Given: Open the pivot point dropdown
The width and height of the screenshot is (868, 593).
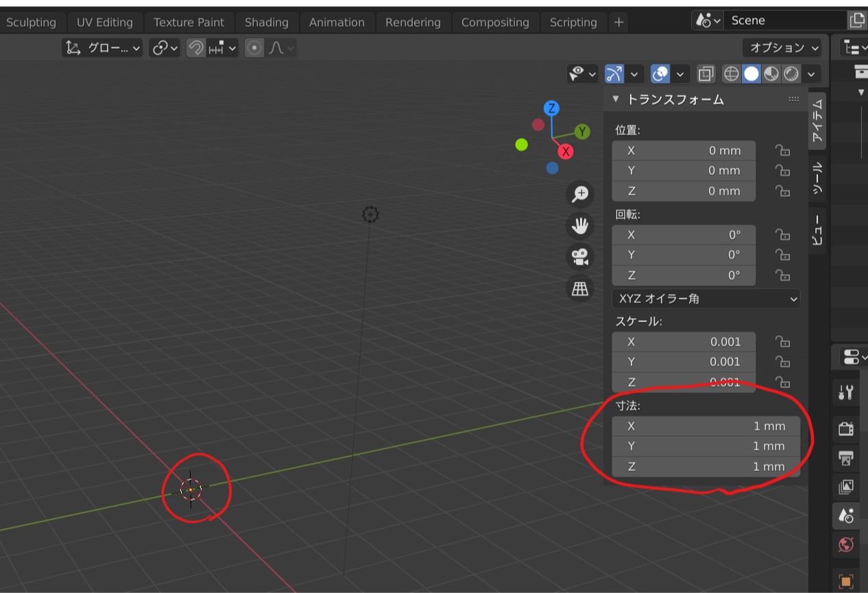Looking at the screenshot, I should (x=165, y=48).
